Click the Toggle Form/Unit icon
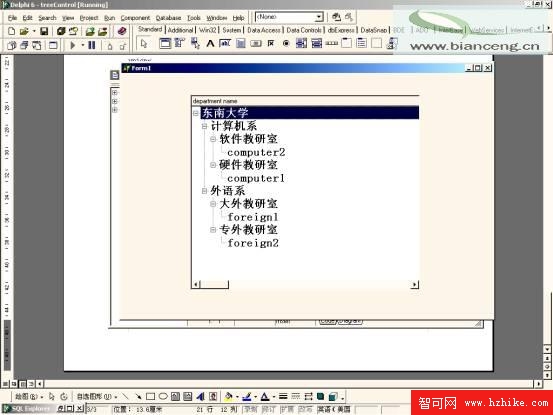553x415 pixels. coord(37,45)
